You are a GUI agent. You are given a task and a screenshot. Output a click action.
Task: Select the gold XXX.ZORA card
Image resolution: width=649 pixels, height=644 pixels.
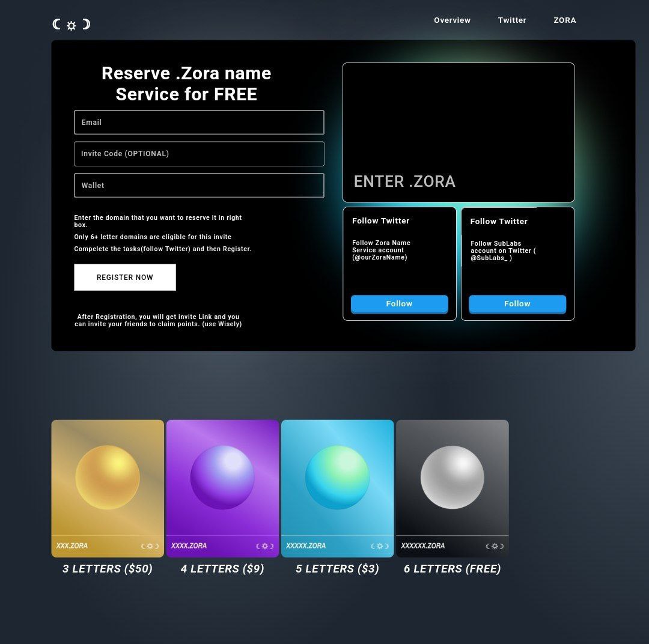(108, 488)
